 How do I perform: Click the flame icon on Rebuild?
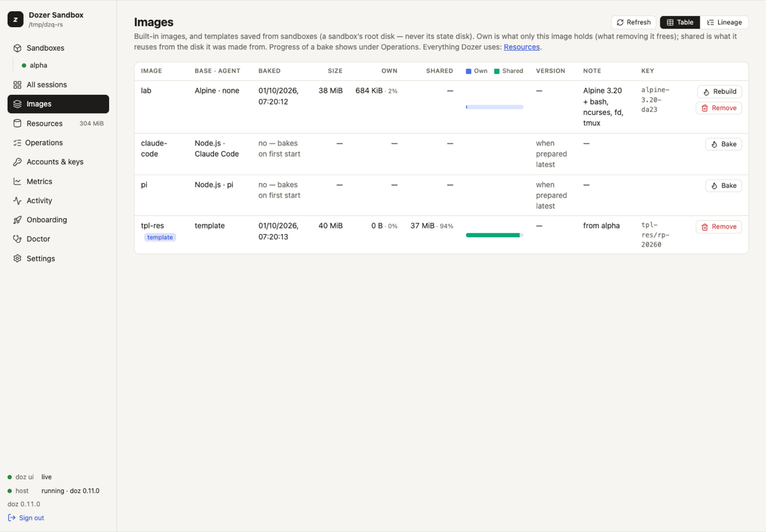[x=706, y=92]
